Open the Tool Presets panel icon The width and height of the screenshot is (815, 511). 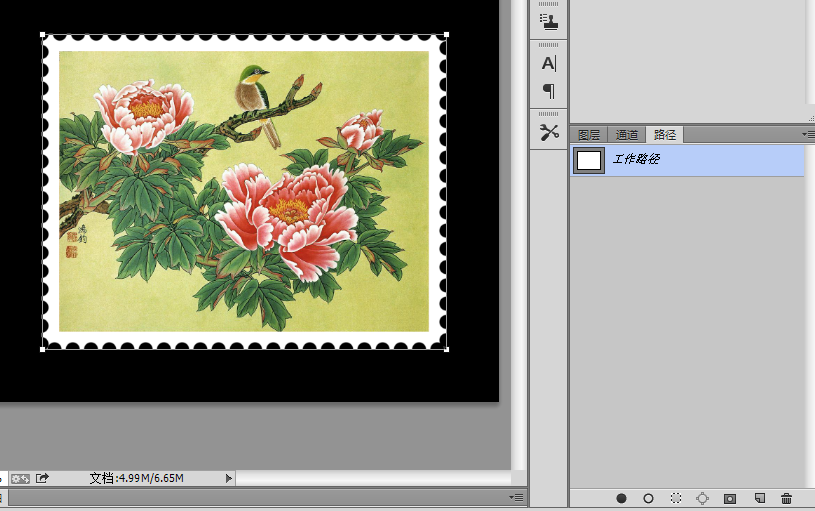549,132
